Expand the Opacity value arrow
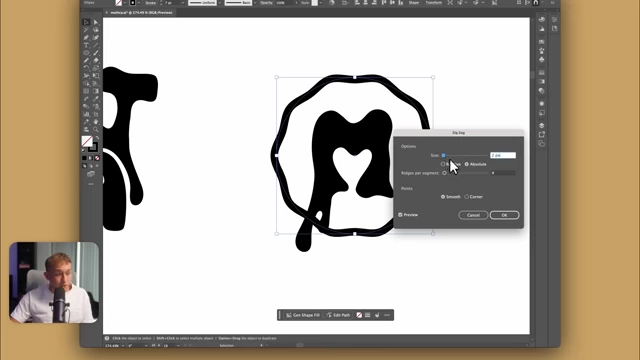 (x=296, y=3)
